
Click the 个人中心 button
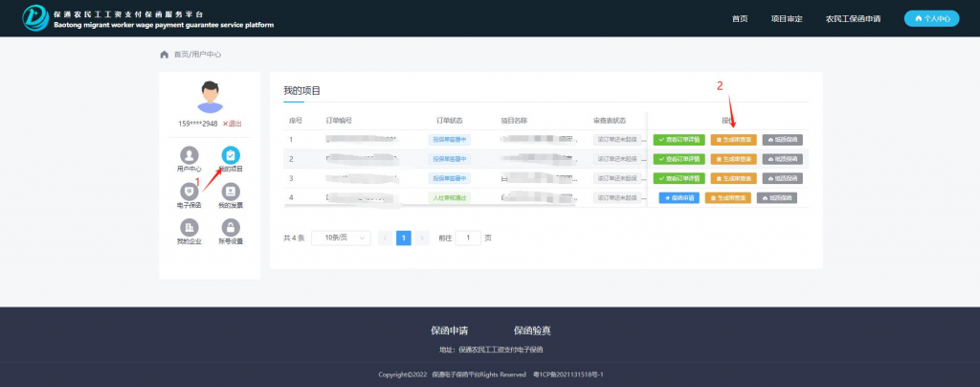pos(932,19)
